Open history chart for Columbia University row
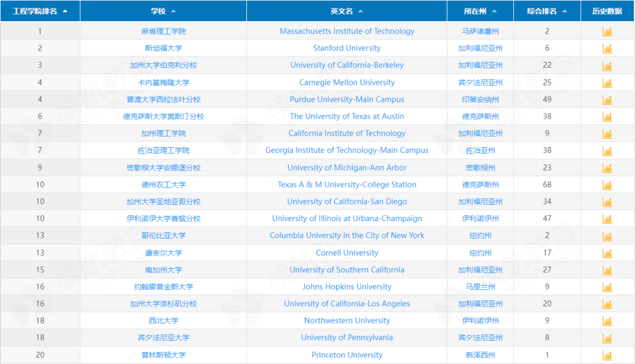The width and height of the screenshot is (635, 364). point(607,236)
